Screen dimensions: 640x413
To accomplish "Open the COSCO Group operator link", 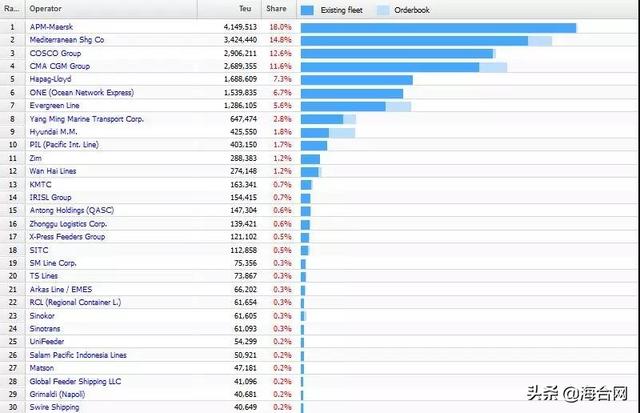I will [55, 53].
